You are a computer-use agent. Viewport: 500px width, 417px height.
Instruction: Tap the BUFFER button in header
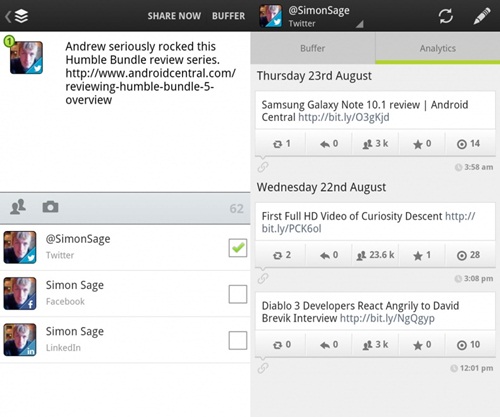coord(228,16)
